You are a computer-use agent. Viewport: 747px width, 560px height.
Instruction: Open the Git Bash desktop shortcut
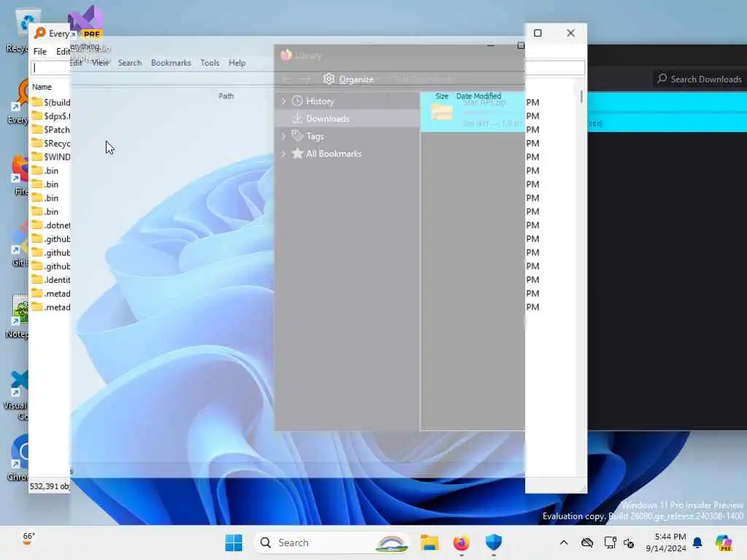tap(19, 245)
